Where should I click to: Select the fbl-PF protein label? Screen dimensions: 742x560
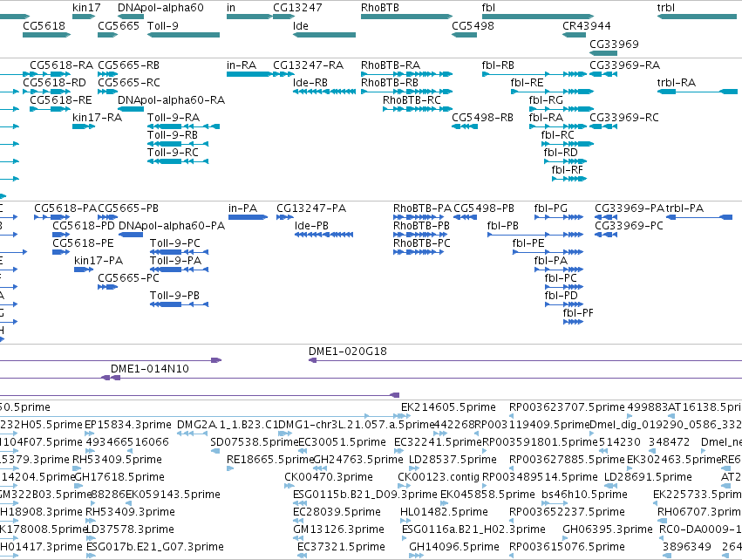point(578,313)
